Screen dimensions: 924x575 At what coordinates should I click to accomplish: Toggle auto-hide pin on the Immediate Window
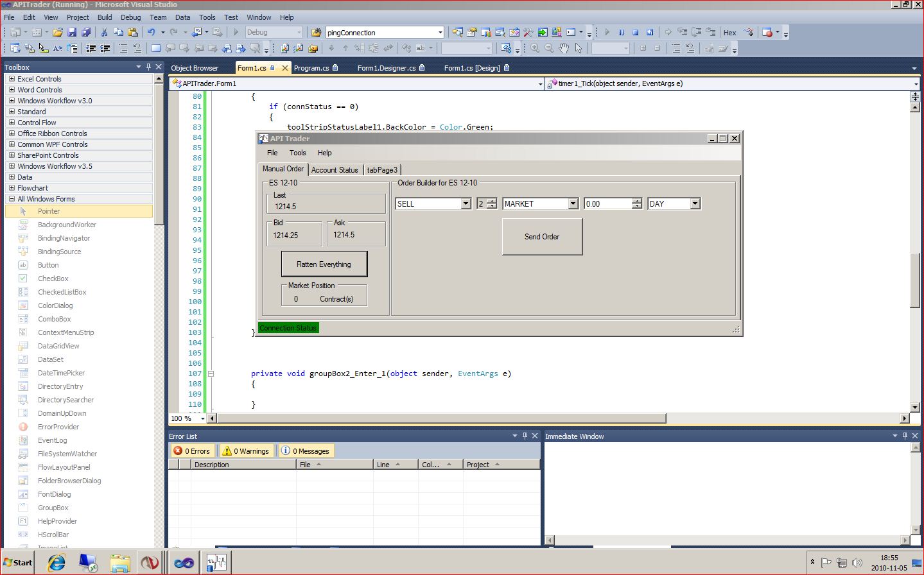point(905,436)
